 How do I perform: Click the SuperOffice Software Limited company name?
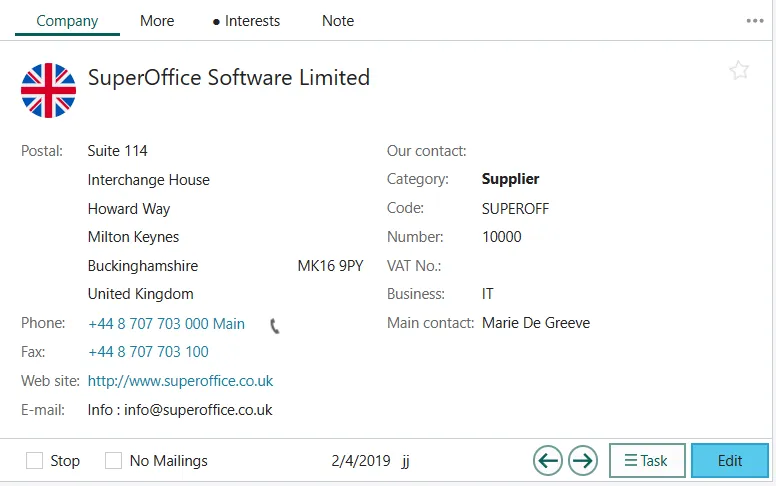(229, 77)
